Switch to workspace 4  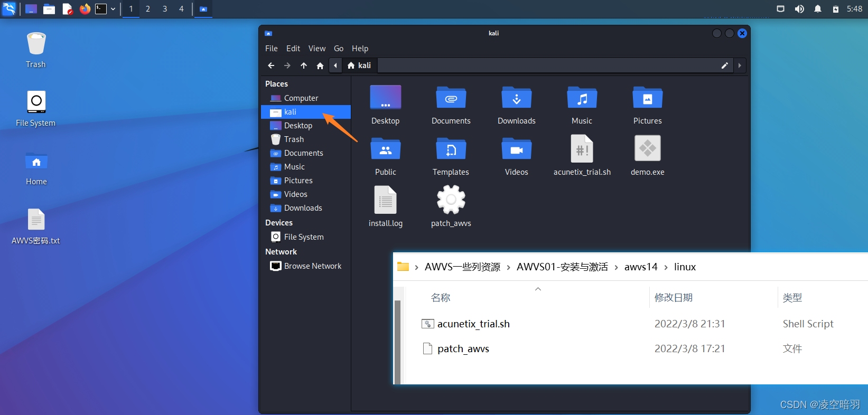[x=181, y=9]
